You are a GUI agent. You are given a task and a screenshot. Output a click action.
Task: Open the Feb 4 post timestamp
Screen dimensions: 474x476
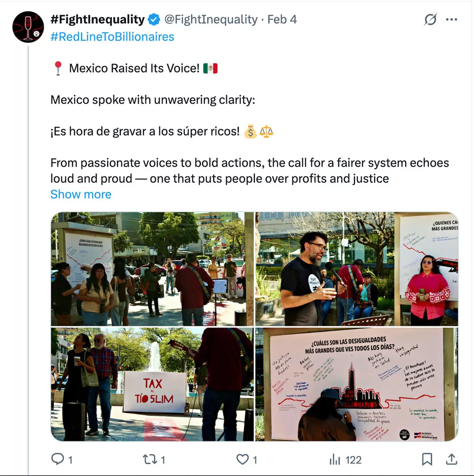point(282,19)
